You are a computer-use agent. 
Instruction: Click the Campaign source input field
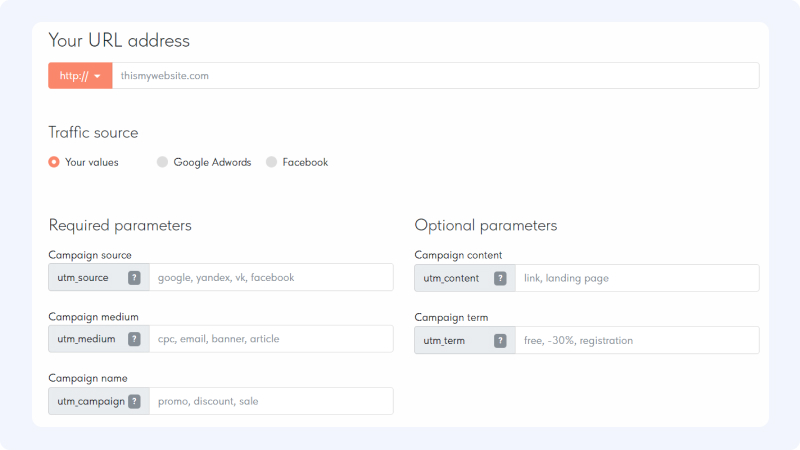pyautogui.click(x=271, y=278)
